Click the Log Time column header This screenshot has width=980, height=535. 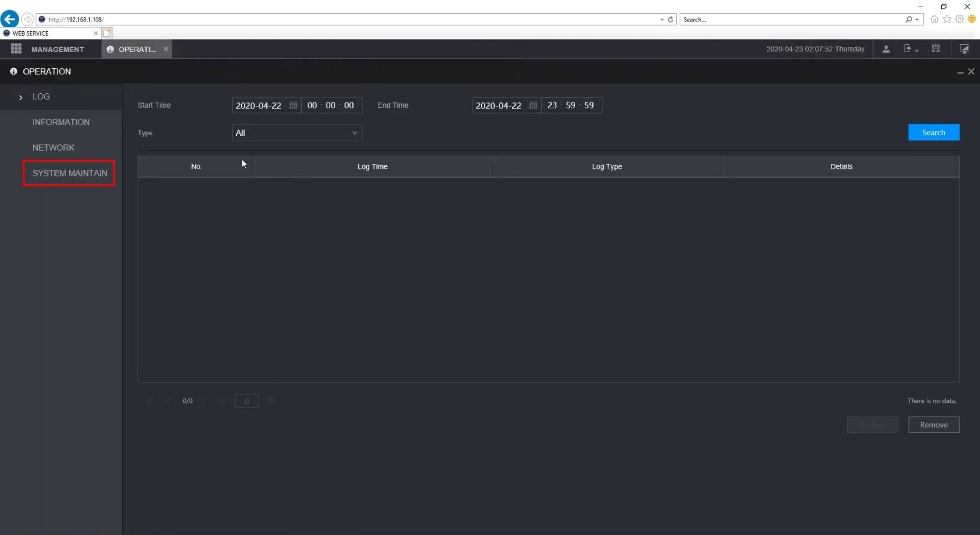point(372,166)
